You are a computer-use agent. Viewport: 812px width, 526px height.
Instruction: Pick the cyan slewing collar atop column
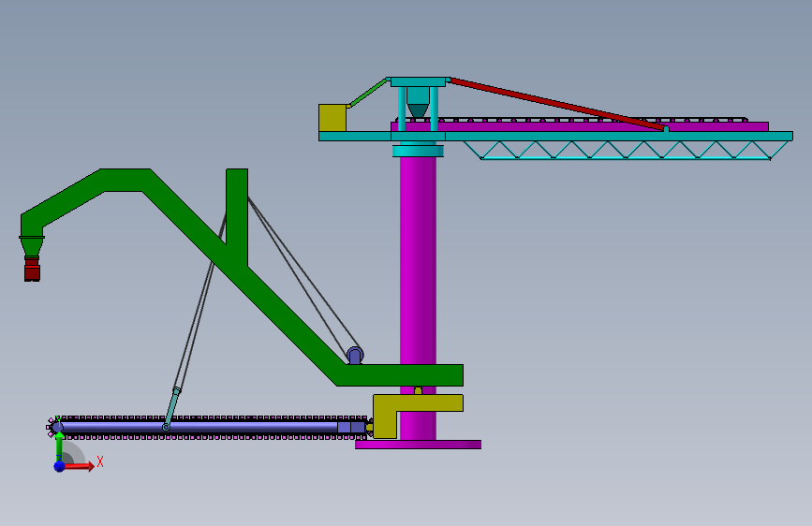pos(418,151)
